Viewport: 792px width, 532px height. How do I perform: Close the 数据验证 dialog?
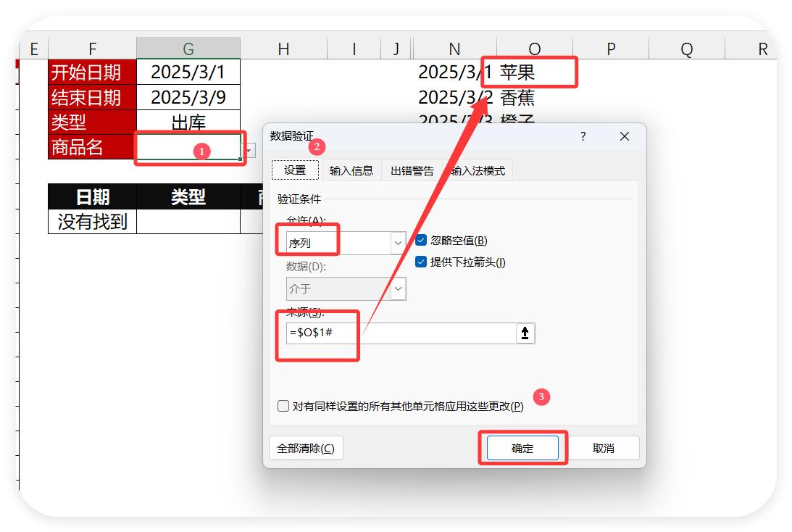[x=625, y=136]
